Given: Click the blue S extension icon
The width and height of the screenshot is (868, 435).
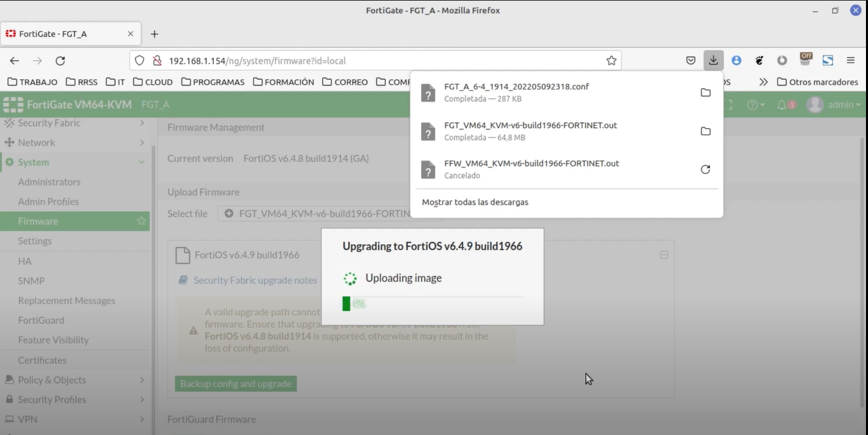Looking at the screenshot, I should coord(827,60).
